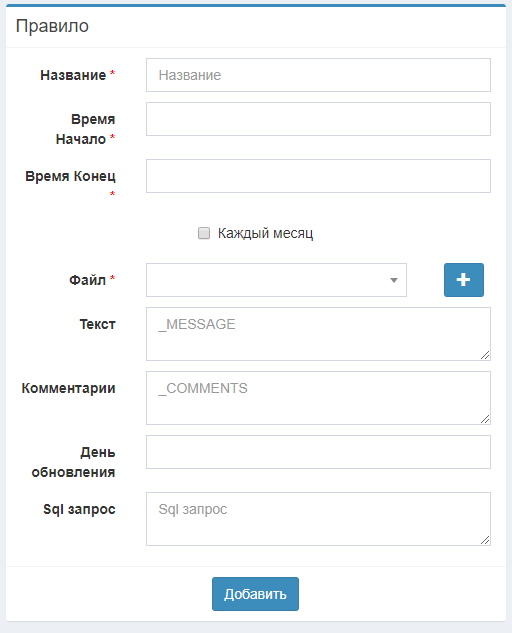Image resolution: width=512 pixels, height=633 pixels.
Task: Click the resize grip of Sql запрос textarea
Action: (x=485, y=540)
